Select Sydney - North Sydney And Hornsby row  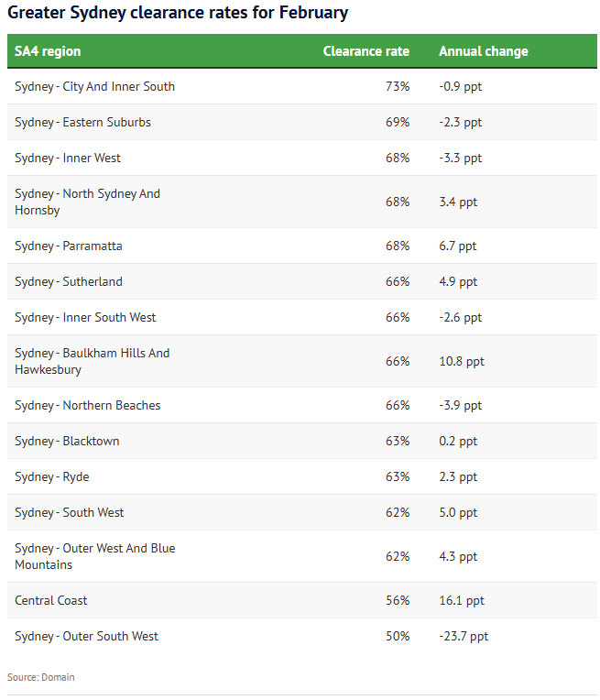click(x=301, y=202)
